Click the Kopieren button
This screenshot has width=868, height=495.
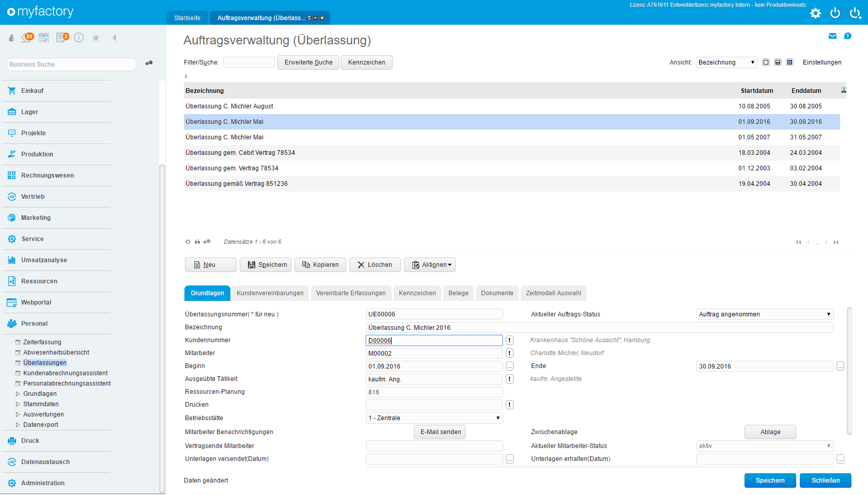(x=320, y=265)
